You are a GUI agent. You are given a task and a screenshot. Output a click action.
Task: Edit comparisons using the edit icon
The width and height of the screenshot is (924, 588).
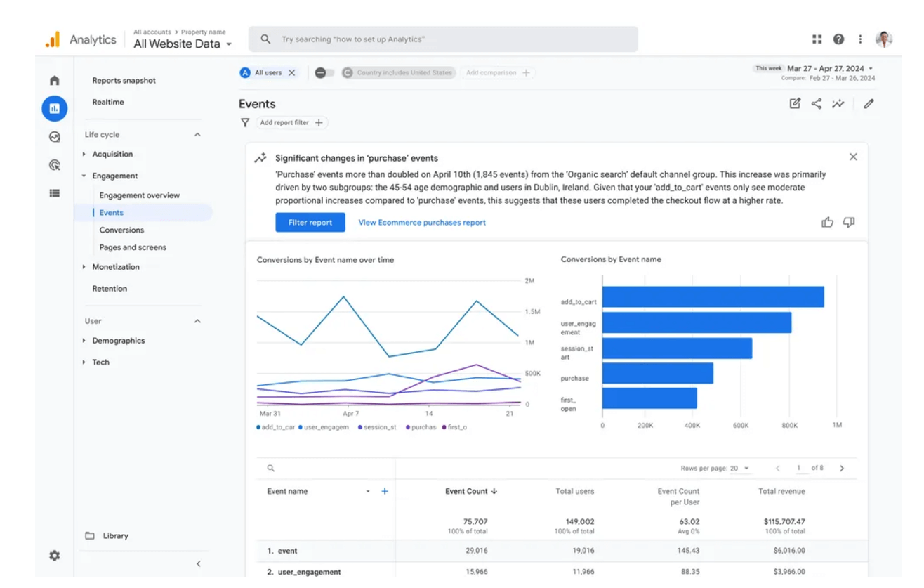(794, 103)
